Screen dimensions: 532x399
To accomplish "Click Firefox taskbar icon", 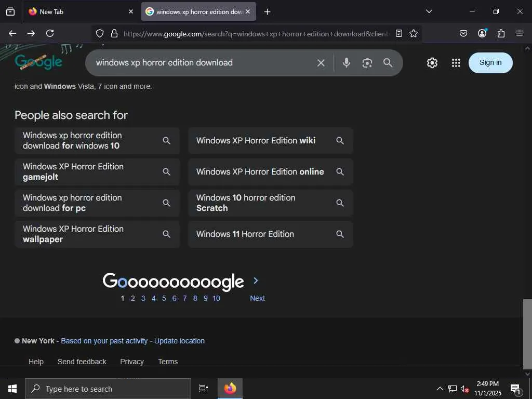I will (x=230, y=389).
